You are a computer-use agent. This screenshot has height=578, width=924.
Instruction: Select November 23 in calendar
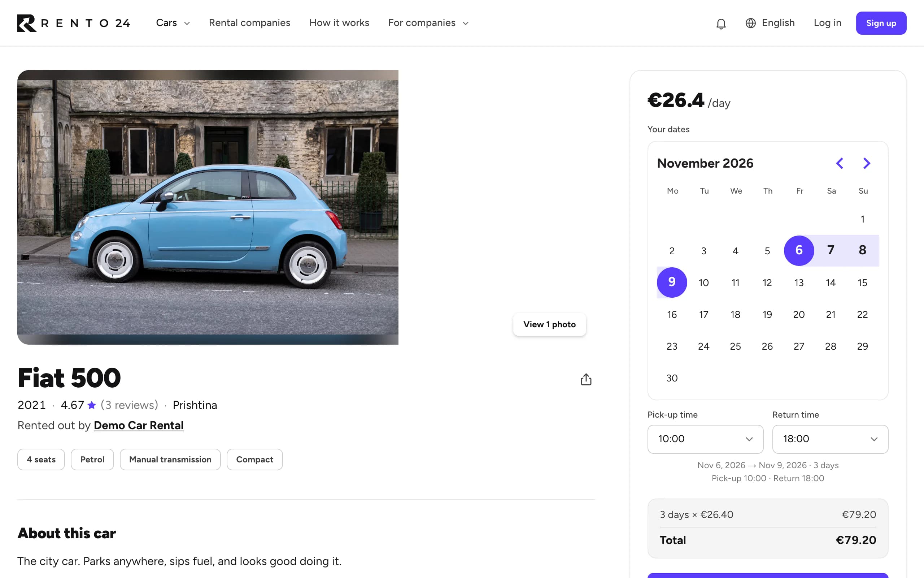[672, 346]
